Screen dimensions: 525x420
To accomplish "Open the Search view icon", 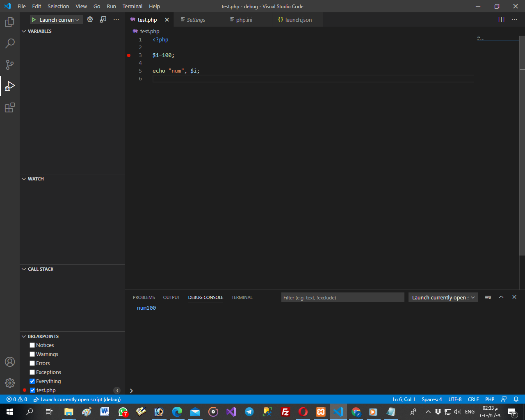I will click(x=10, y=43).
